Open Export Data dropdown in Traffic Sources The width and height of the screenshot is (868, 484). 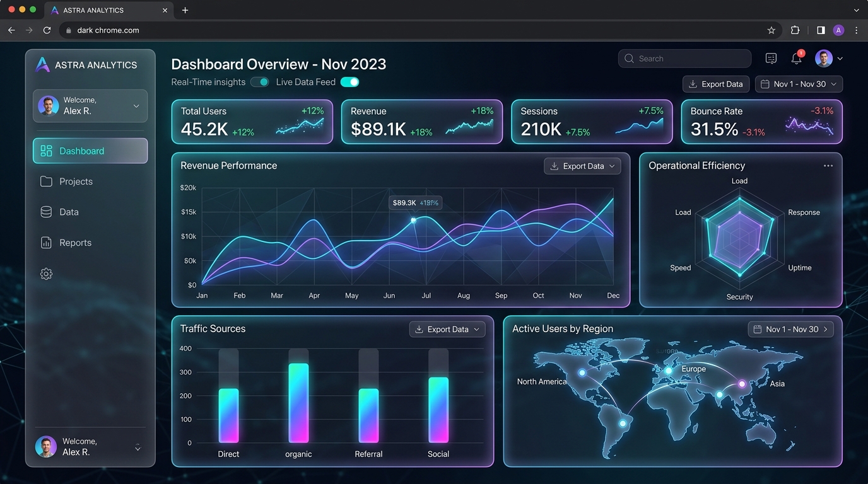(447, 329)
